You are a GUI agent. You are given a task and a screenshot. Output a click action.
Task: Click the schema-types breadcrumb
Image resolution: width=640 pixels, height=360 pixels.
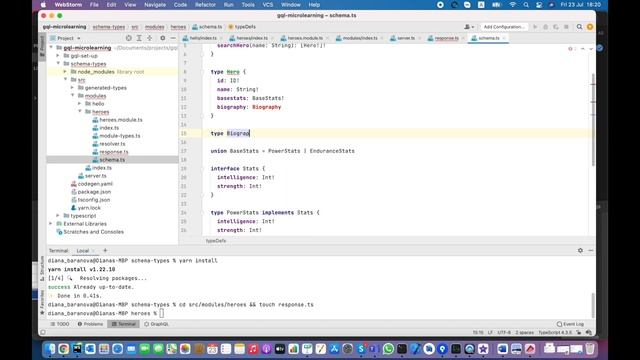[x=109, y=27]
